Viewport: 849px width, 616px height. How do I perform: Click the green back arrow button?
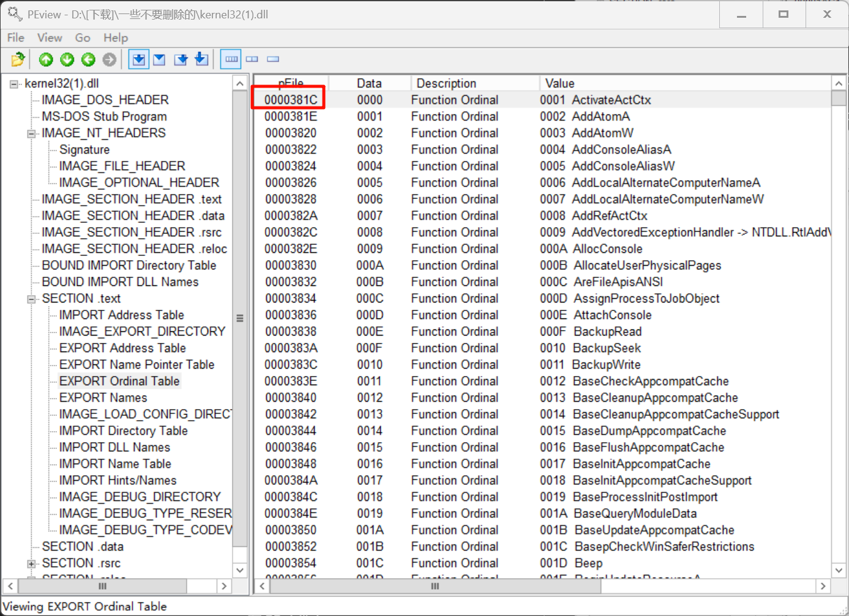pyautogui.click(x=88, y=59)
